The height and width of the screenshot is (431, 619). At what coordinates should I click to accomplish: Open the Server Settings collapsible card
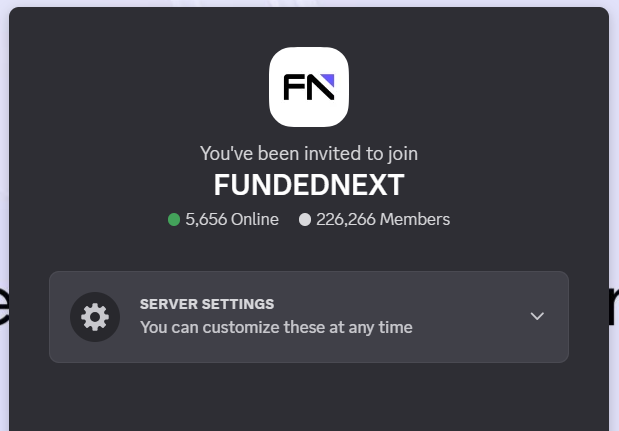pos(309,317)
